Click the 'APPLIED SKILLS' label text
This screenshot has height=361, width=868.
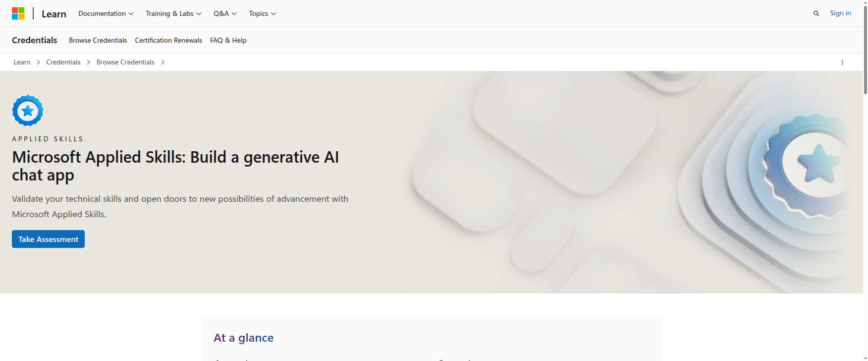(x=48, y=139)
